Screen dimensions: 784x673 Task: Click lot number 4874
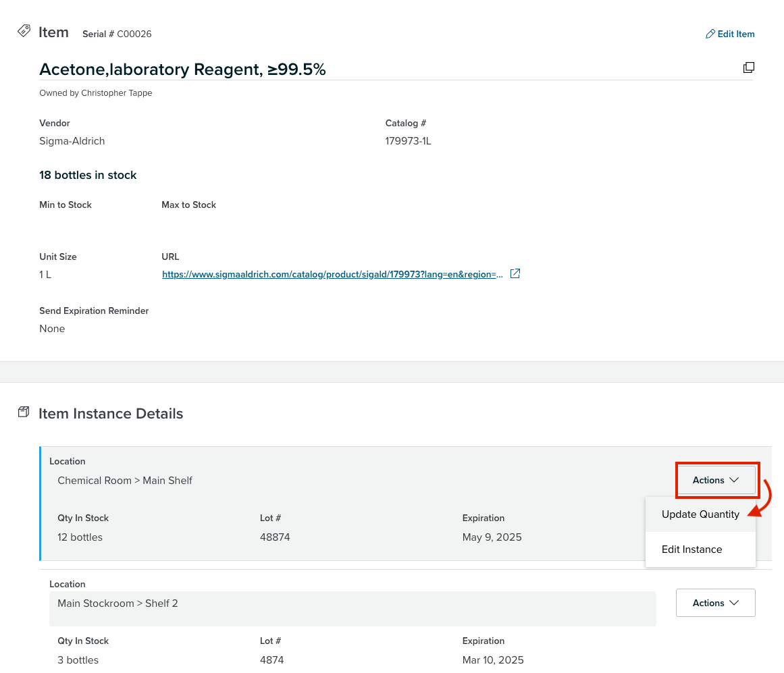pos(272,660)
